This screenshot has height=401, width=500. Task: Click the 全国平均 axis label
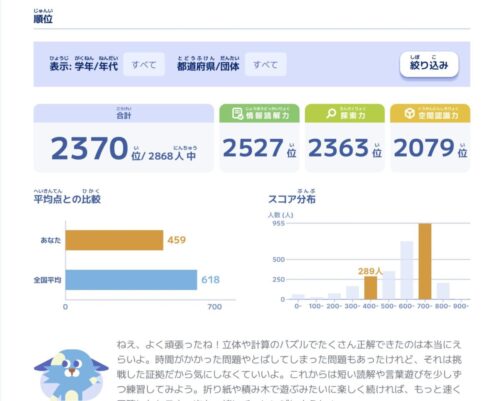point(47,280)
